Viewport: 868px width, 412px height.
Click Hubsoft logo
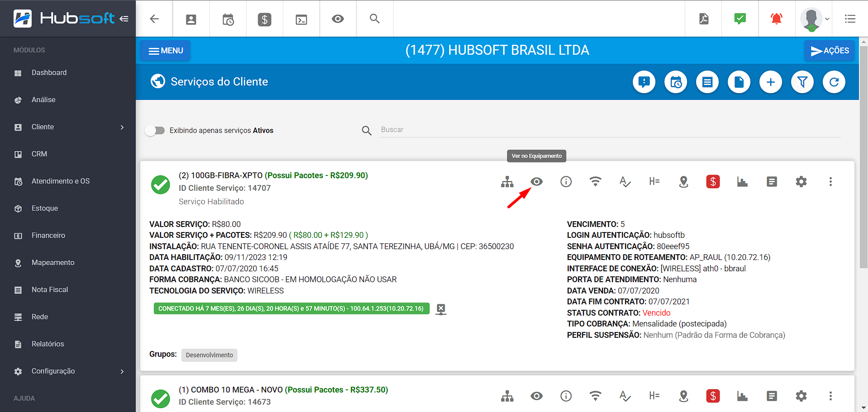pos(64,19)
